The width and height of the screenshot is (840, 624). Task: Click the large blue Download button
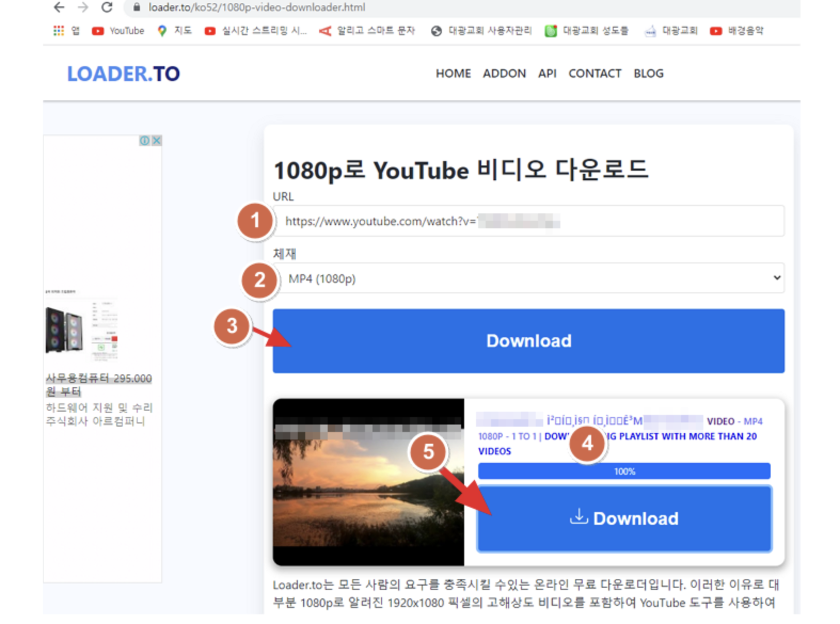(x=528, y=341)
